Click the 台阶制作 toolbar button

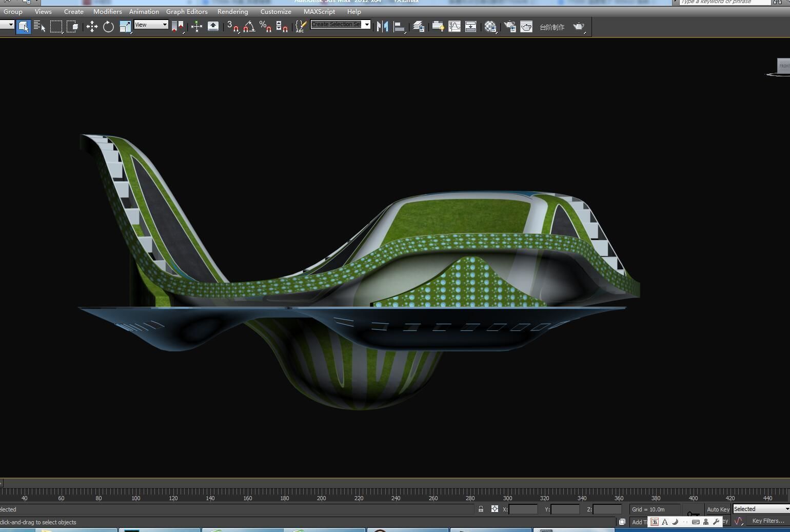pos(552,27)
